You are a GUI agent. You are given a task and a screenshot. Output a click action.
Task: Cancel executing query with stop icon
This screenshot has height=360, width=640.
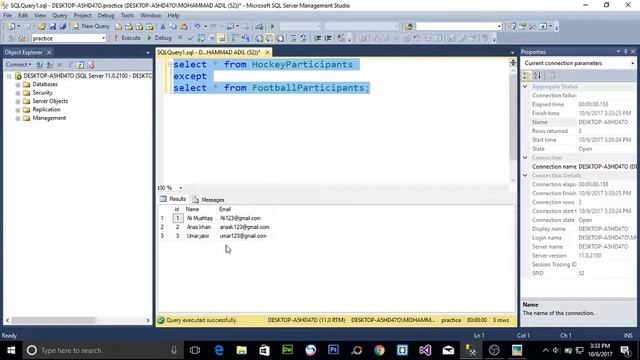click(x=180, y=38)
